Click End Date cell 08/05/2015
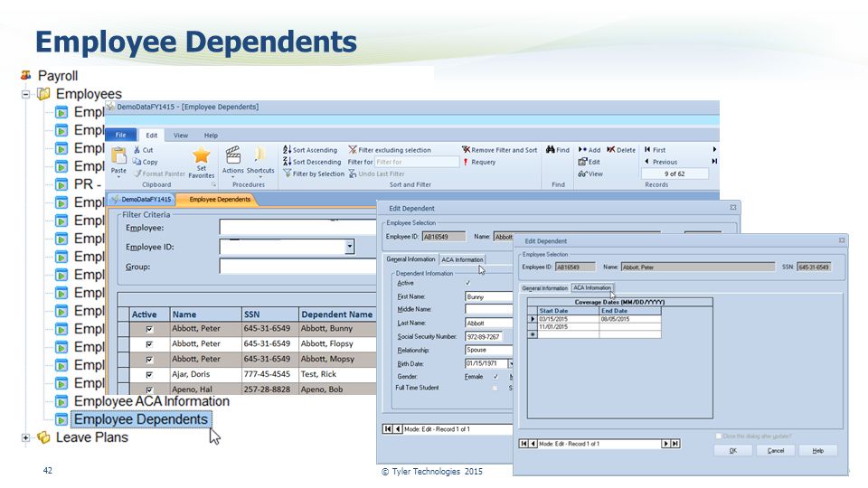This screenshot has height=488, width=868. click(x=630, y=319)
